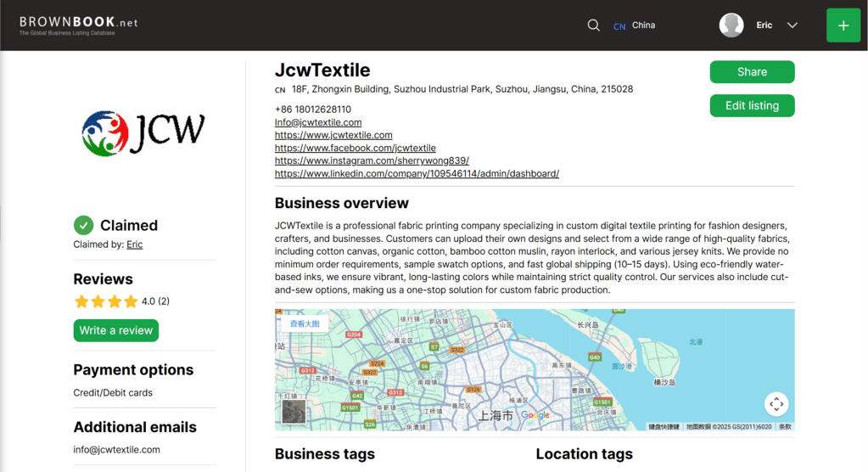Open the jcwtextile.com website link
868x472 pixels.
[333, 135]
